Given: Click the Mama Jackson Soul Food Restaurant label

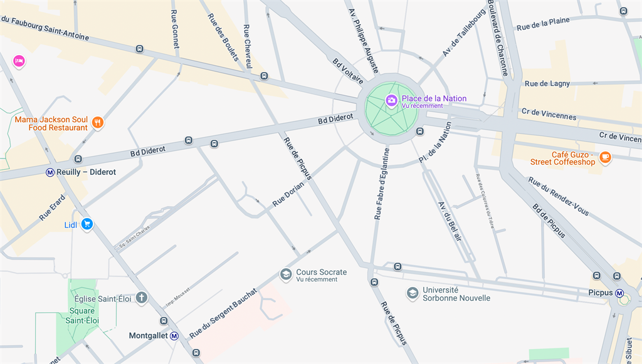Looking at the screenshot, I should [x=51, y=123].
